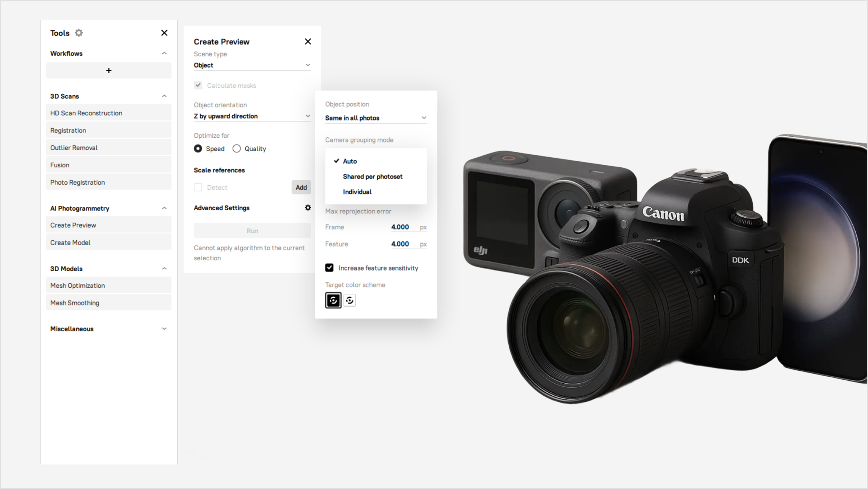
Task: Select the light target color scheme icon
Action: point(350,300)
